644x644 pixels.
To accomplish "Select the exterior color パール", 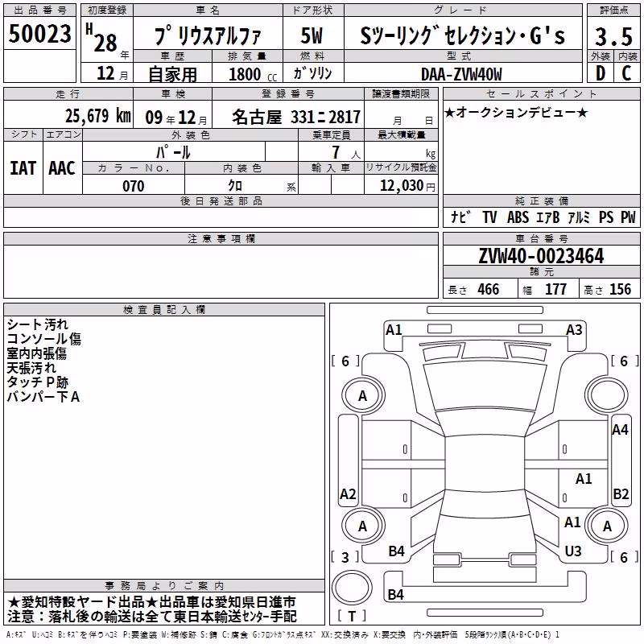I will pyautogui.click(x=173, y=152).
